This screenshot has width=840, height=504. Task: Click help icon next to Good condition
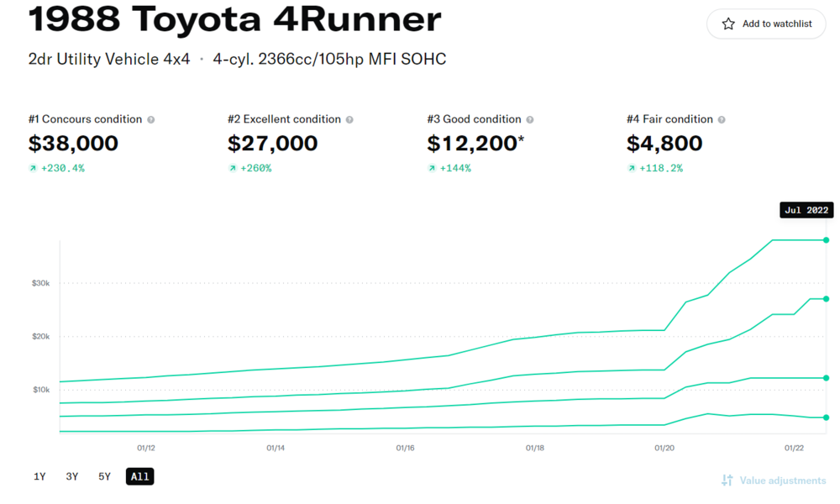(x=530, y=120)
